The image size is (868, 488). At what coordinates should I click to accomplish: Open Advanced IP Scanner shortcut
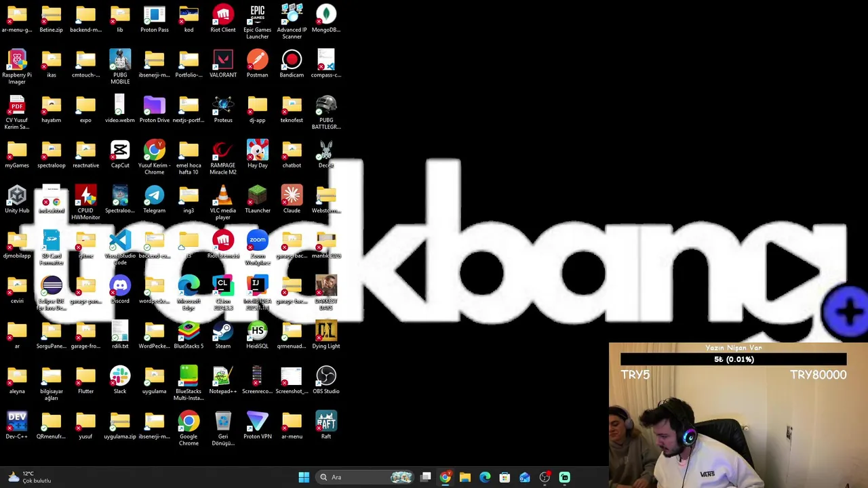tap(292, 22)
